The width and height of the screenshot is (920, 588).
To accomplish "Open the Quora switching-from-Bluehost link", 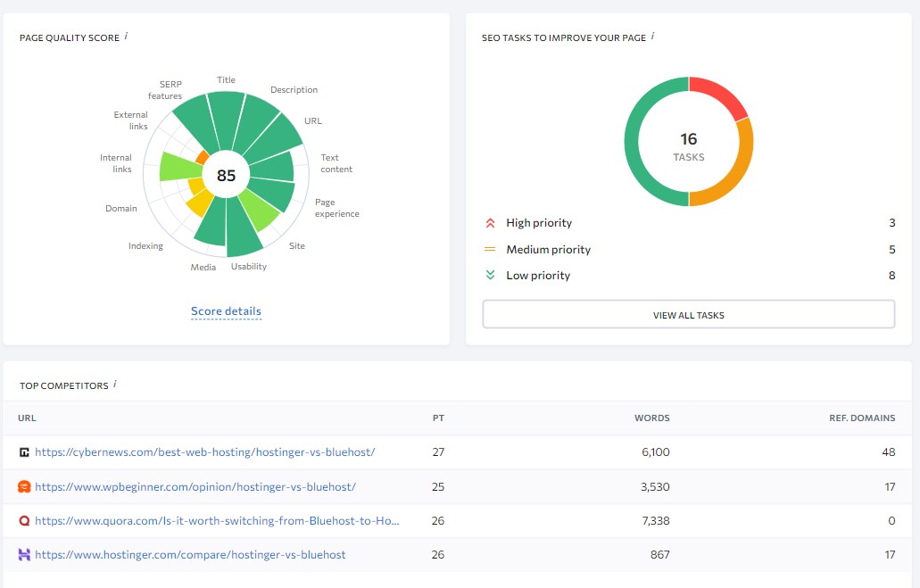I will click(x=217, y=520).
